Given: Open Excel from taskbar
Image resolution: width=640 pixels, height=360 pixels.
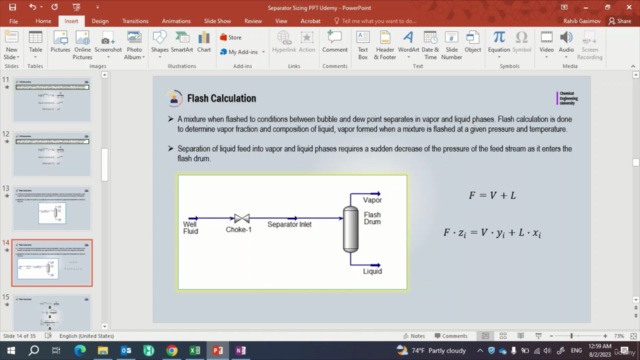Looking at the screenshot, I should pyautogui.click(x=195, y=351).
